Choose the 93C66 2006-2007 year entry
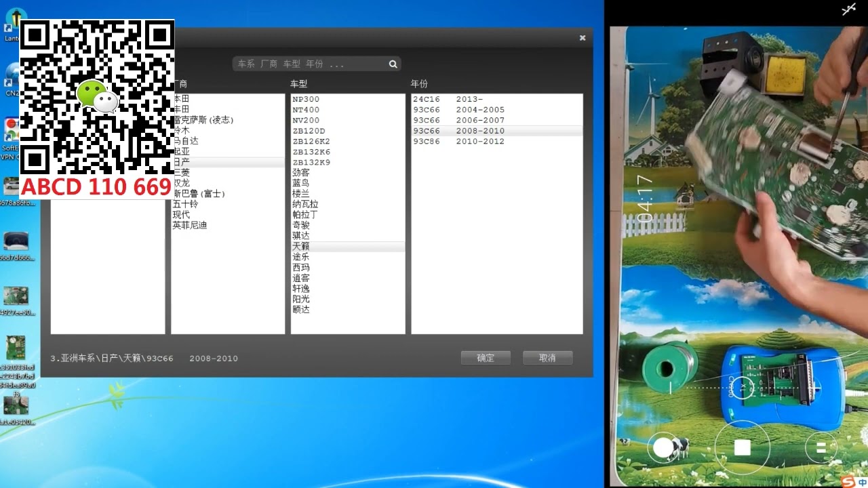 tap(497, 120)
